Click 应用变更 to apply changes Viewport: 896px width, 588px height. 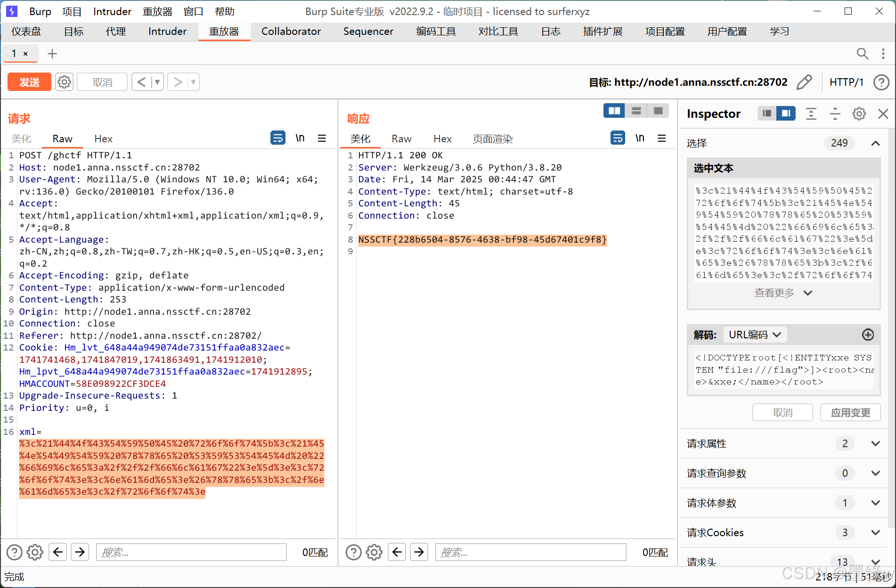[x=850, y=413]
